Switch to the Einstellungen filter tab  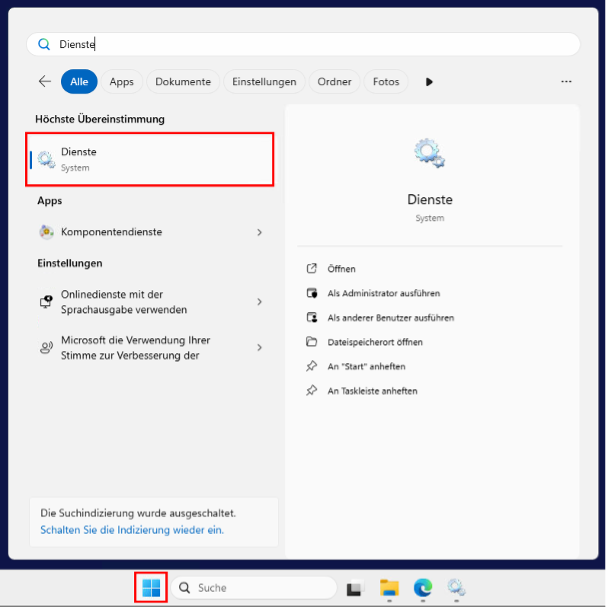pos(264,81)
